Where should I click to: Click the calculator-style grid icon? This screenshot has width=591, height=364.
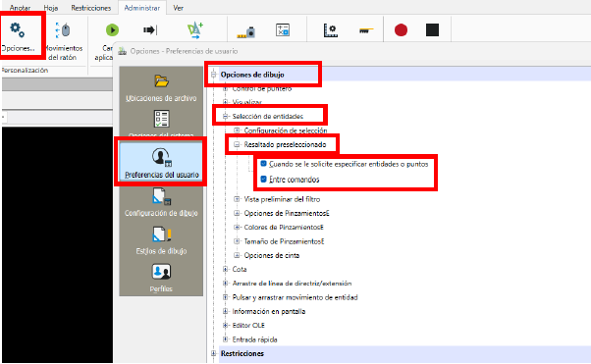[283, 30]
